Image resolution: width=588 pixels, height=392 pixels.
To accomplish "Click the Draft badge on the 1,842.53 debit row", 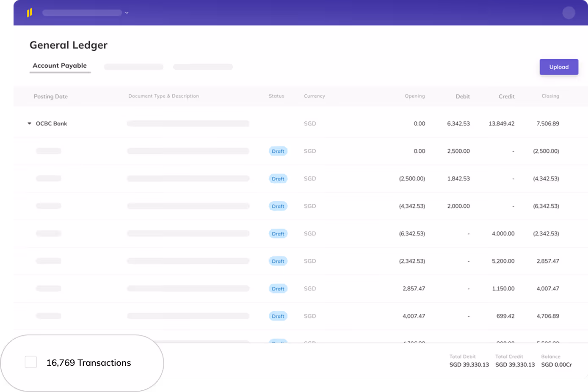I will tap(278, 178).
